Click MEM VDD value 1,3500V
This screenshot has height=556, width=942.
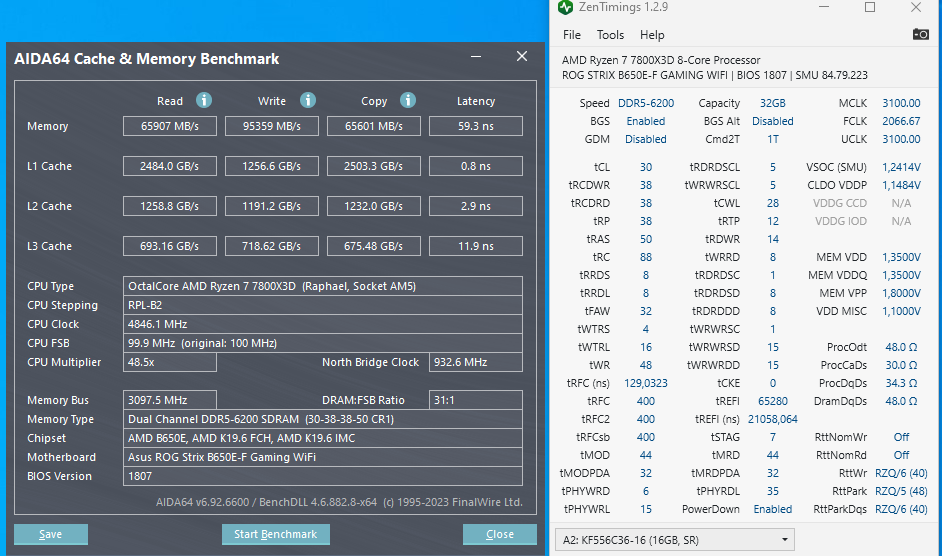click(x=901, y=257)
